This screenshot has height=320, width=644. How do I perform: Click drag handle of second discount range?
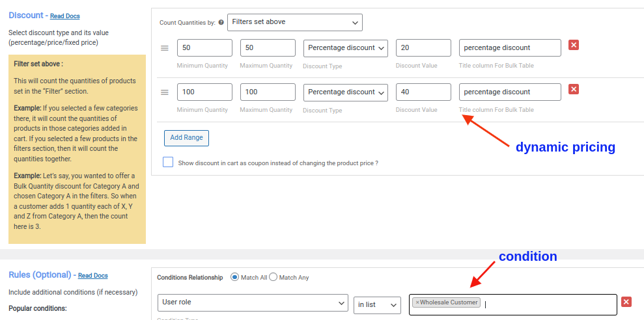click(x=165, y=92)
